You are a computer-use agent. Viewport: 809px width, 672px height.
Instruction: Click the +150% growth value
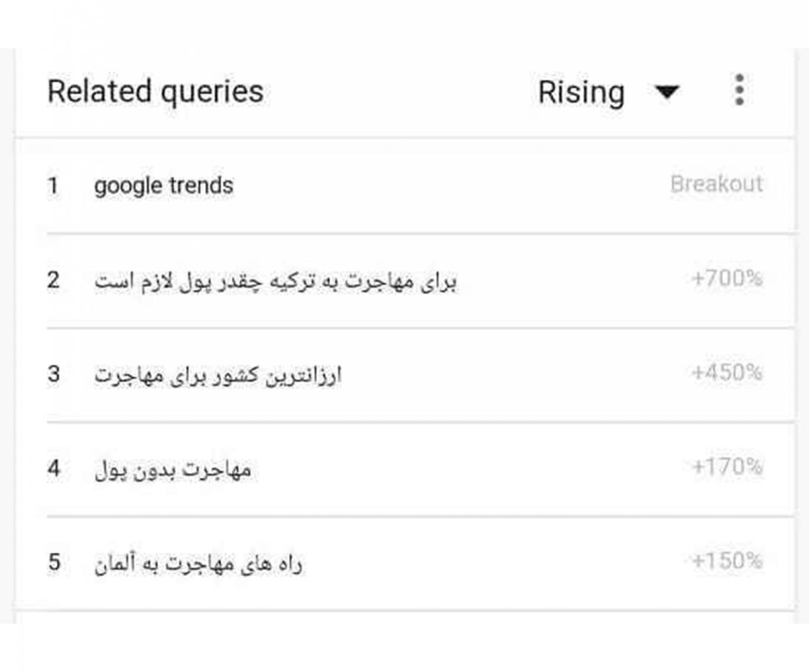pyautogui.click(x=727, y=560)
